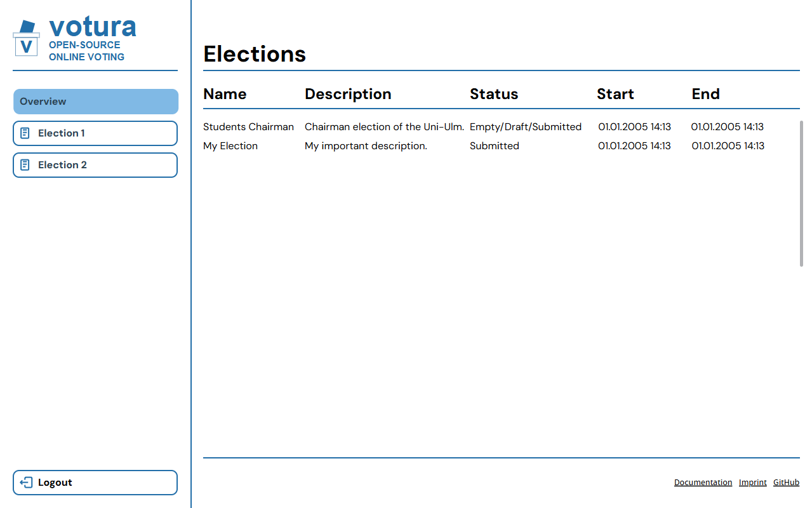
Task: Click the Students Chairman election name
Action: coord(248,127)
